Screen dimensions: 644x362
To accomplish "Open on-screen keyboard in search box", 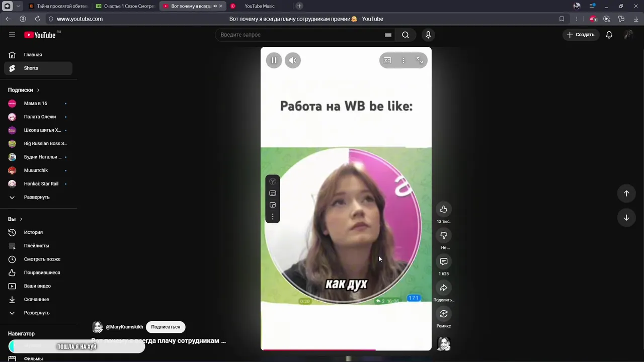I will pyautogui.click(x=388, y=35).
